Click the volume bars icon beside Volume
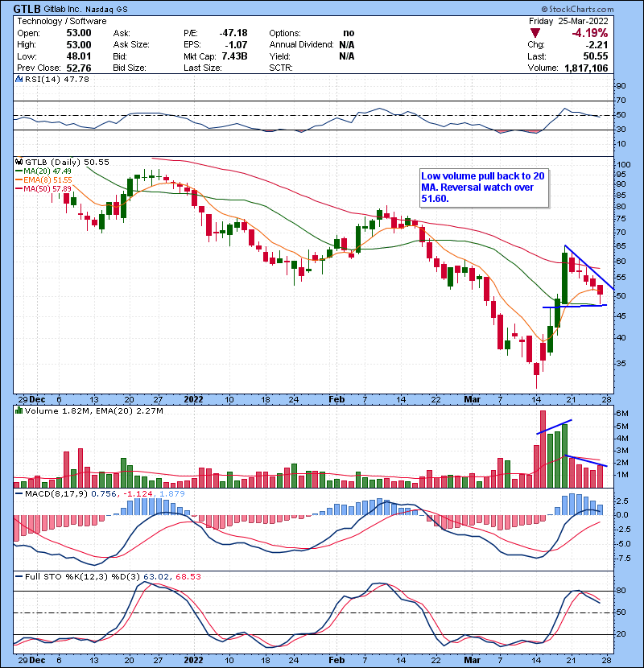644x668 pixels. click(x=19, y=410)
